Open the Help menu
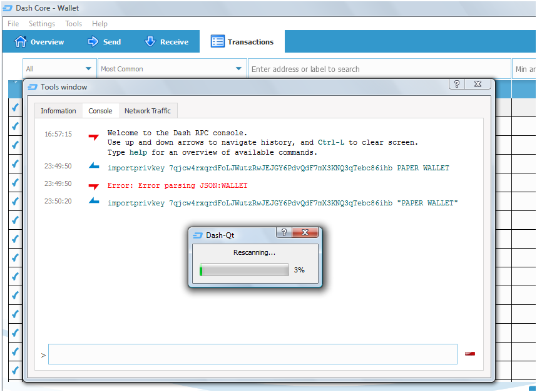The height and width of the screenshot is (392, 537). click(x=100, y=24)
